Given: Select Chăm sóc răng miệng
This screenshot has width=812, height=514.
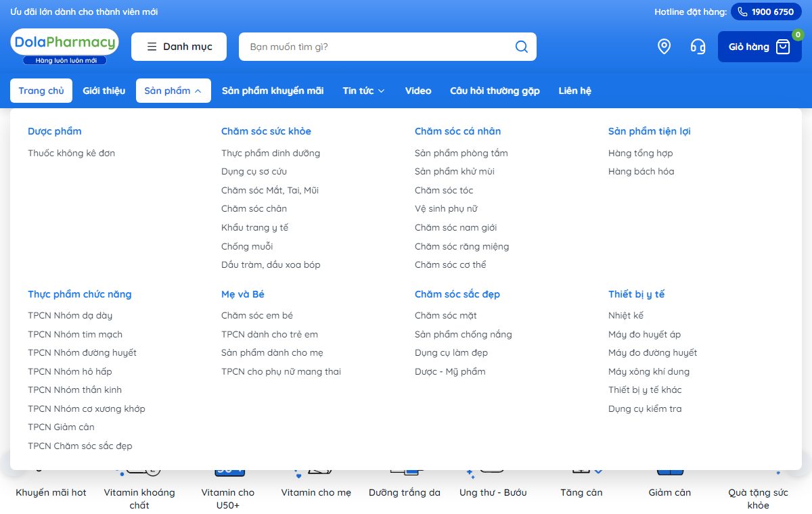Looking at the screenshot, I should click(x=462, y=246).
